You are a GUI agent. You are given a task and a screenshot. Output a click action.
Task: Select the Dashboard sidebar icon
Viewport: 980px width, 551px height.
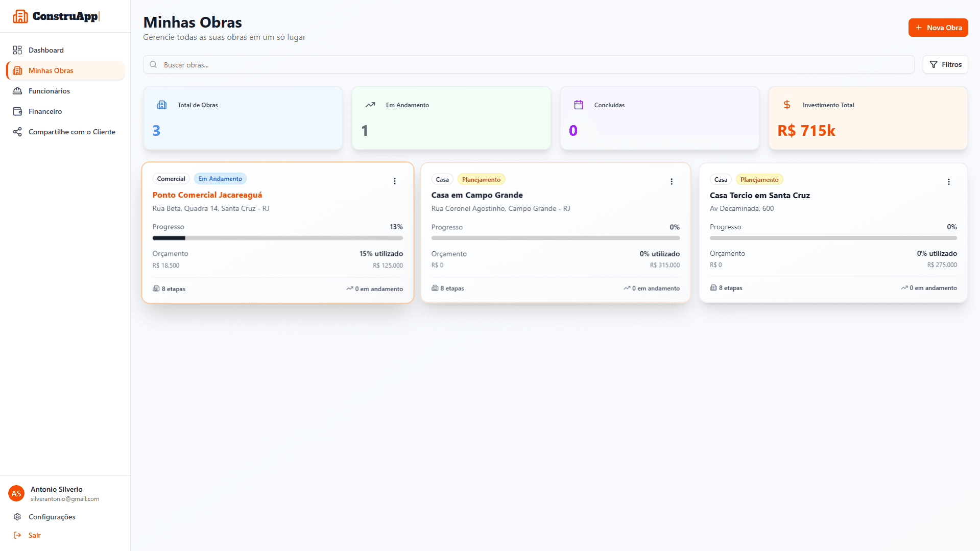17,50
